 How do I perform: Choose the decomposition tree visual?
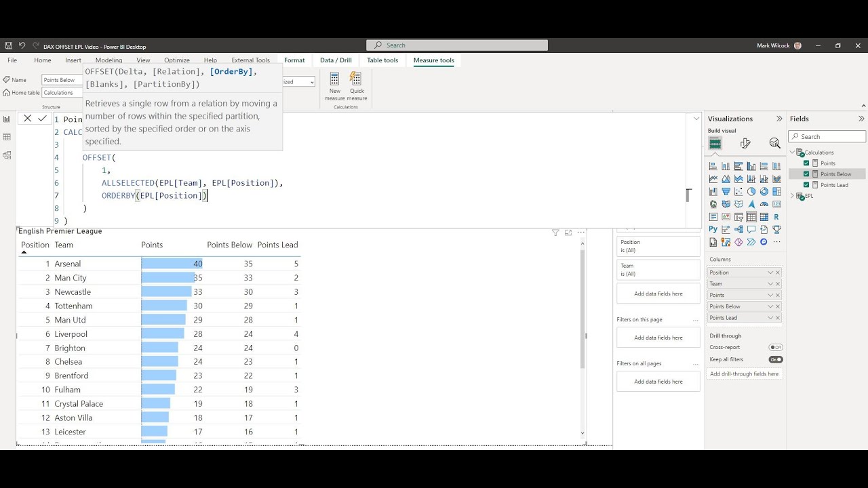[x=738, y=230]
